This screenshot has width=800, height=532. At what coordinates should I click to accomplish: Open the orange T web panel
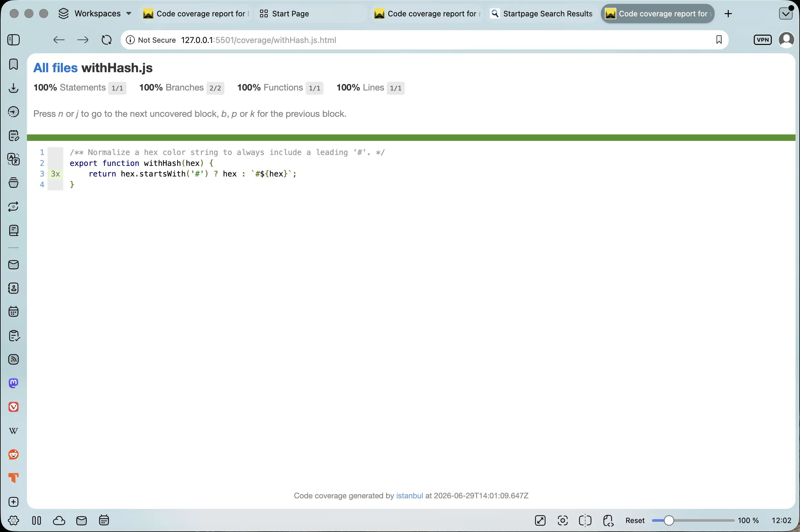pos(13,478)
